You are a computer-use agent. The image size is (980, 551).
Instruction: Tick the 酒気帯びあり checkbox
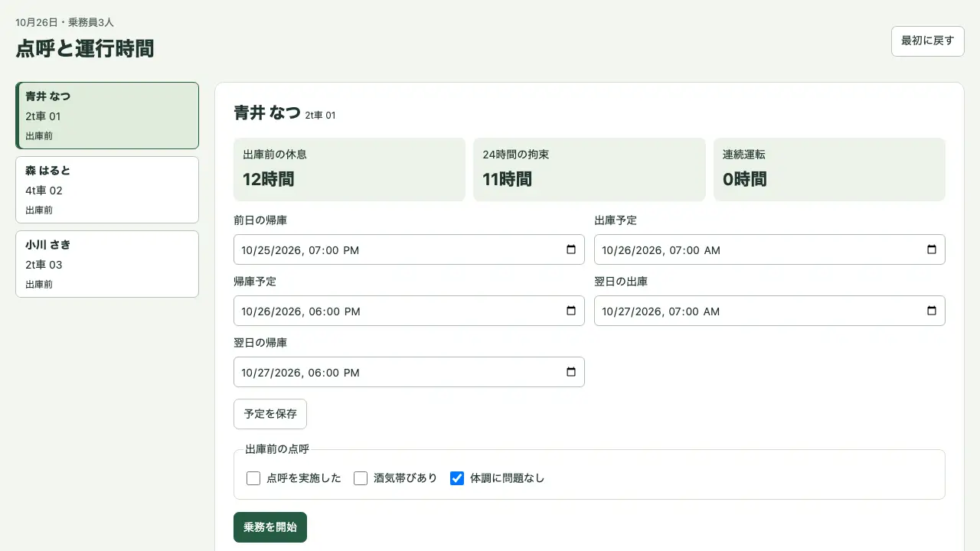tap(361, 478)
